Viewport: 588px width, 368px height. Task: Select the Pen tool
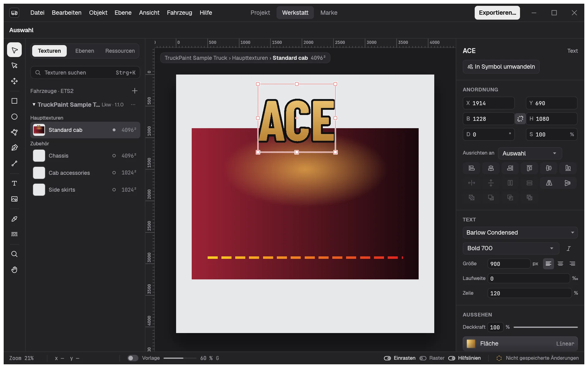coord(14,148)
